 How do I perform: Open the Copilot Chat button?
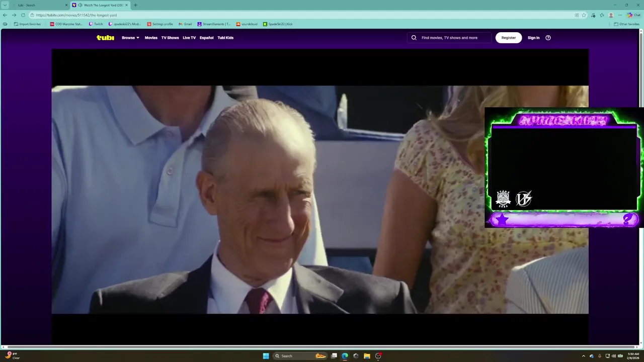pos(634,15)
